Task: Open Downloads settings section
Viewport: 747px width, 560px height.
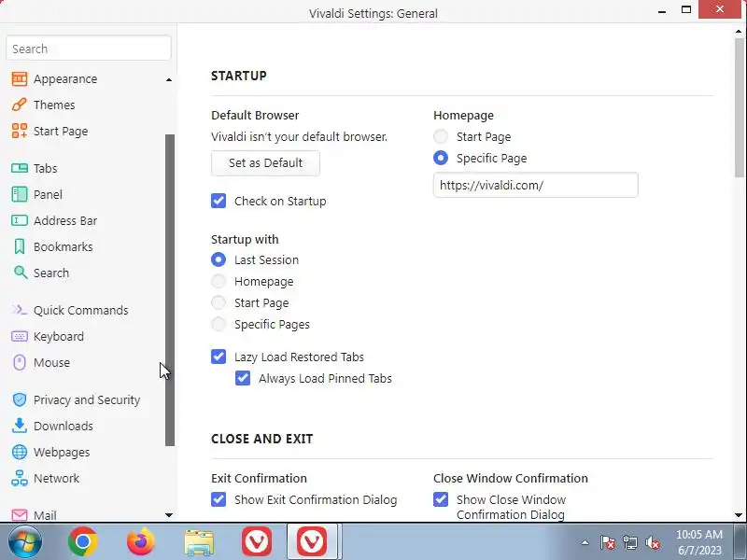Action: coord(63,426)
